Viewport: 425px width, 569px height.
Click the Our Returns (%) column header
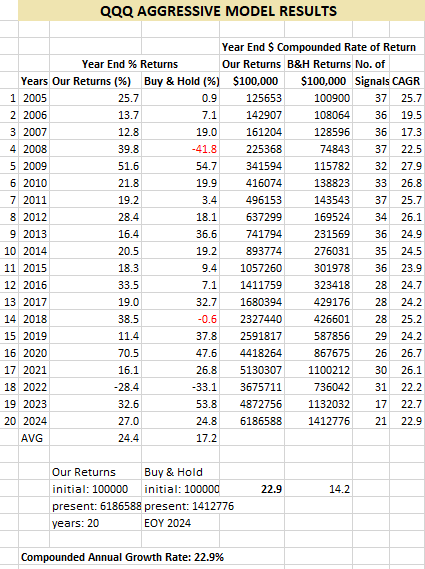pyautogui.click(x=91, y=81)
